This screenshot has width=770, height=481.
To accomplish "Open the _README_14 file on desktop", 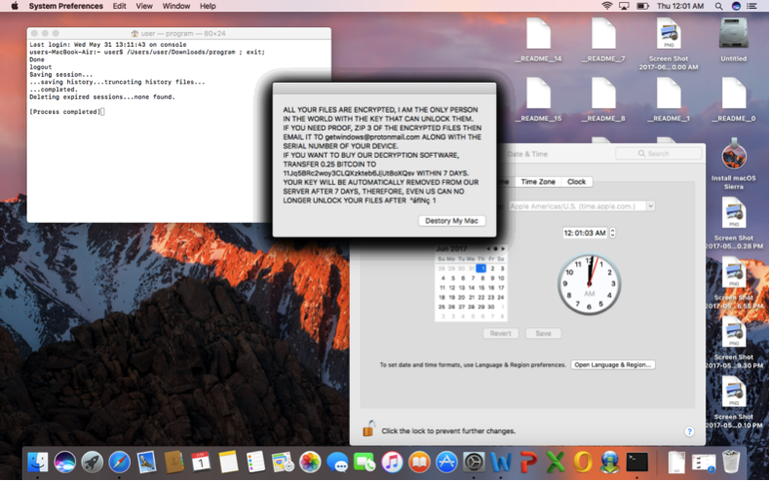I will click(538, 37).
